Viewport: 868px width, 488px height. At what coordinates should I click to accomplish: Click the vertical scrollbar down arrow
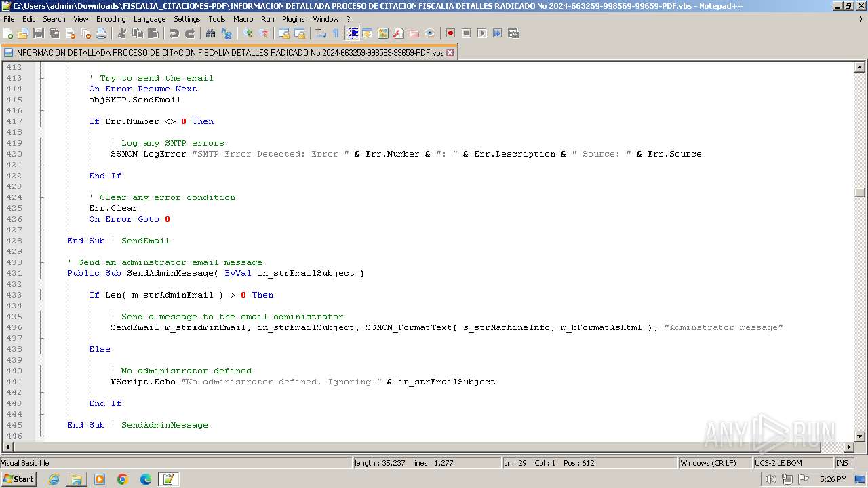[860, 436]
